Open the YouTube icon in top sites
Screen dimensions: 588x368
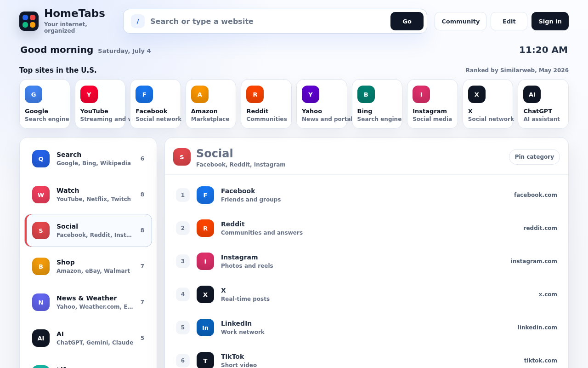89,94
